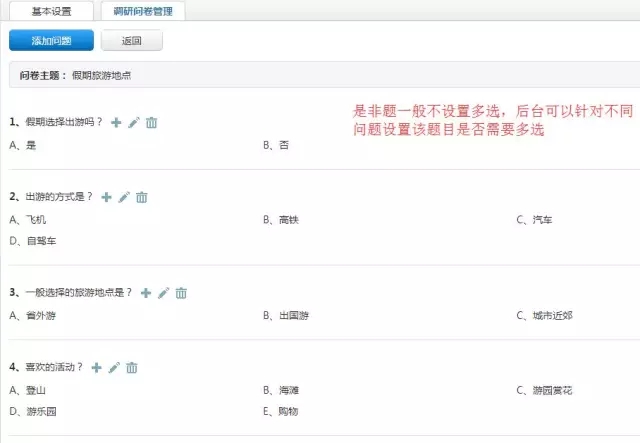Screen dimensions: 640x443
Task: Click the 返回 button
Action: [131, 40]
